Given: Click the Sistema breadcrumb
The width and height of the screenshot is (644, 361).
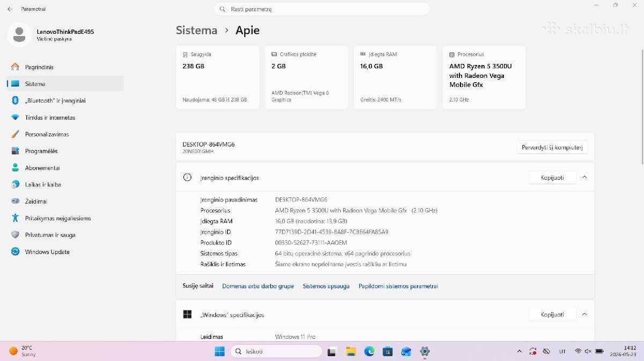Looking at the screenshot, I should pos(196,31).
